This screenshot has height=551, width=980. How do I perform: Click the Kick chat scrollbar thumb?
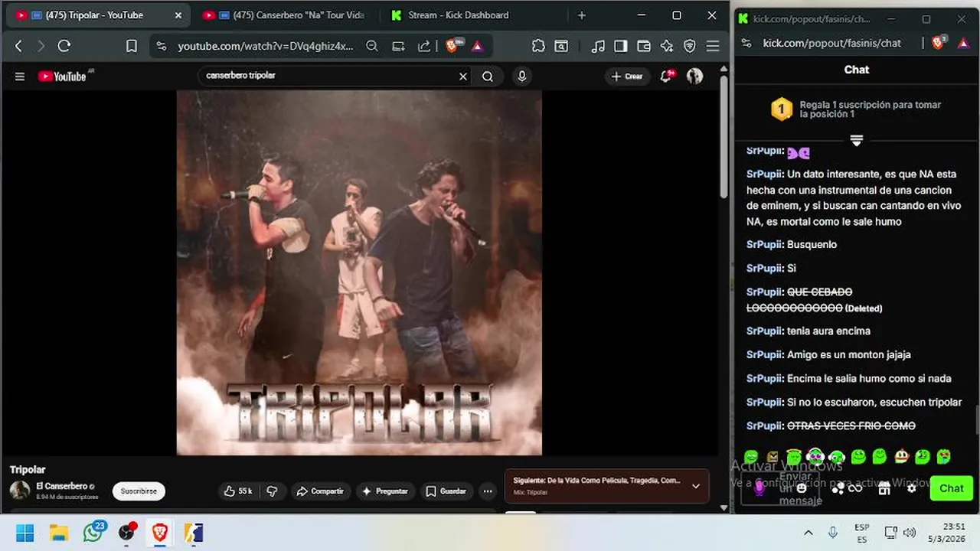click(977, 419)
